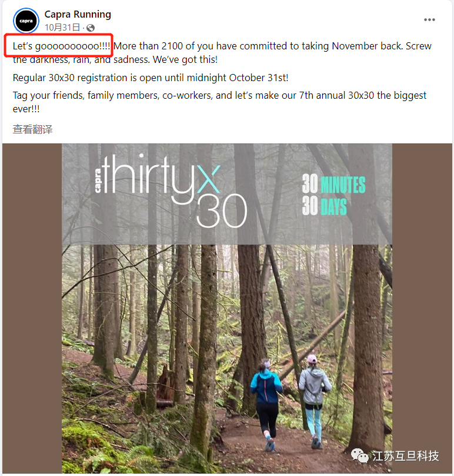The image size is (454, 476).
Task: Click the Capra Running profile avatar
Action: click(x=26, y=21)
